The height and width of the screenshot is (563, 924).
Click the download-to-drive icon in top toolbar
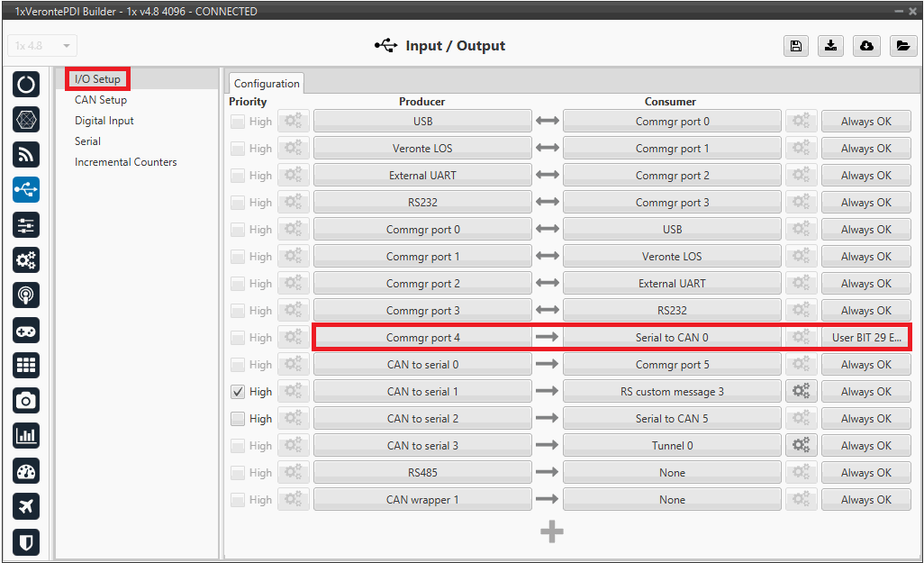830,47
